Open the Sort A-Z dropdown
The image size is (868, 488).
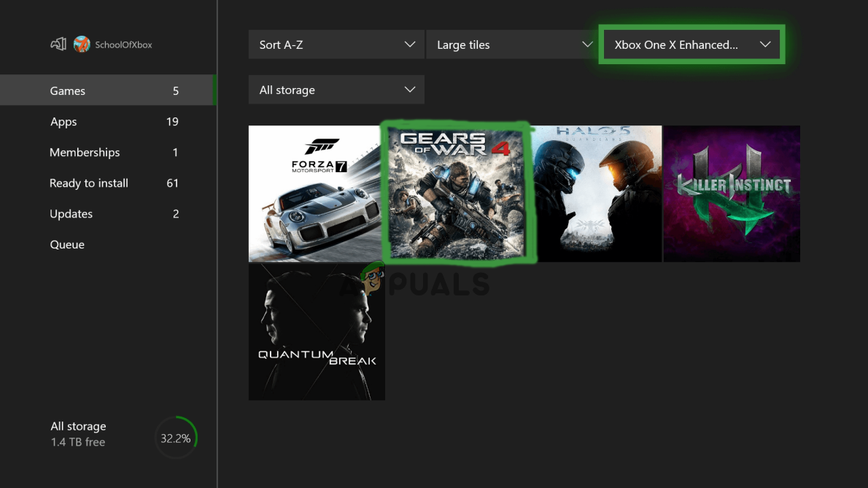click(336, 44)
